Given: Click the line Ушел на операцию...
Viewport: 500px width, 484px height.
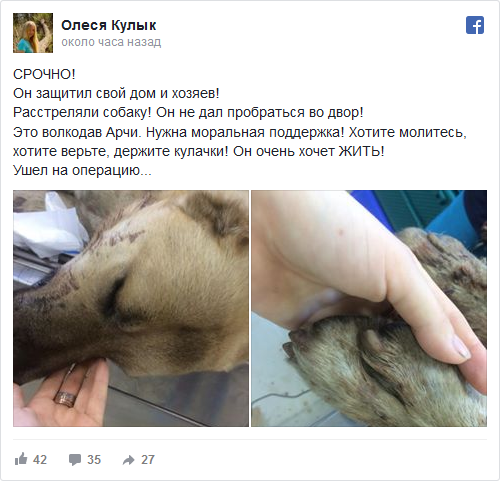Looking at the screenshot, I should click(x=82, y=170).
